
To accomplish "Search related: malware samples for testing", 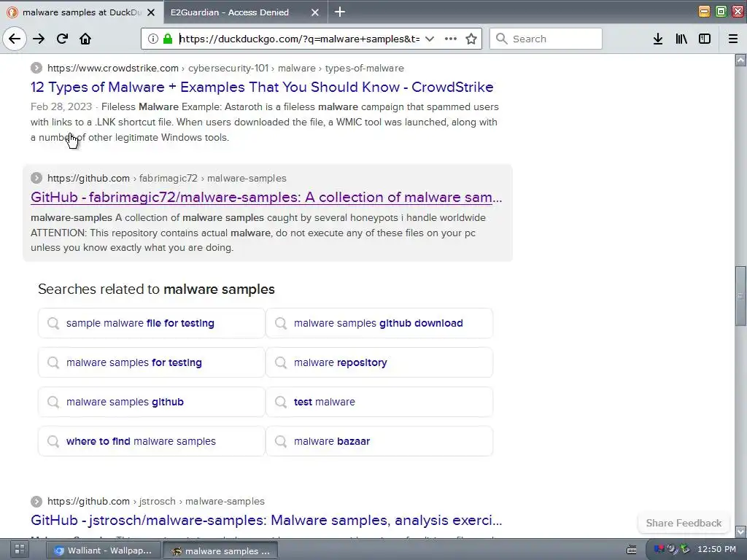I will pos(152,362).
